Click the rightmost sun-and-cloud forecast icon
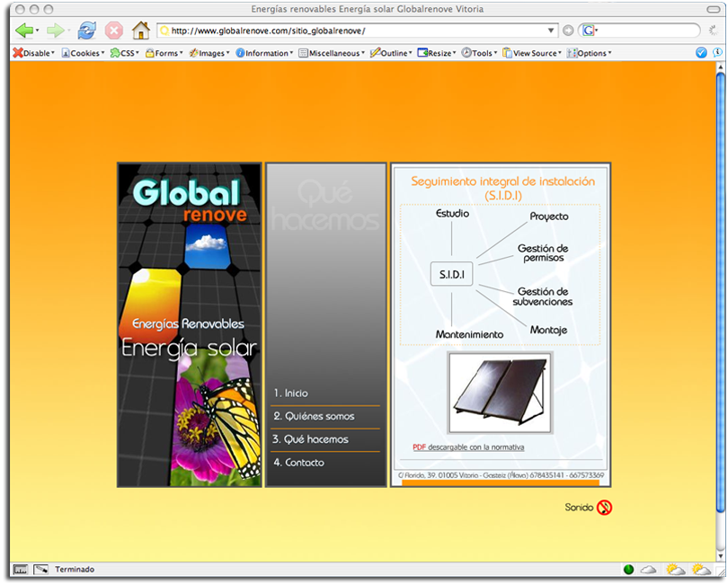The width and height of the screenshot is (728, 584). pos(701,569)
